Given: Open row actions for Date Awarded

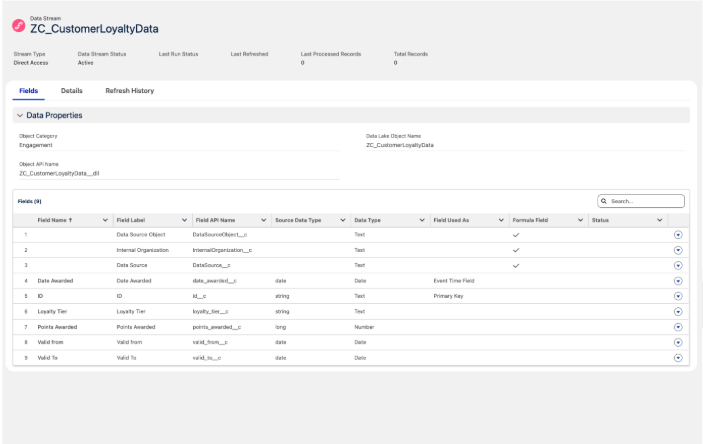Looking at the screenshot, I should [678, 281].
